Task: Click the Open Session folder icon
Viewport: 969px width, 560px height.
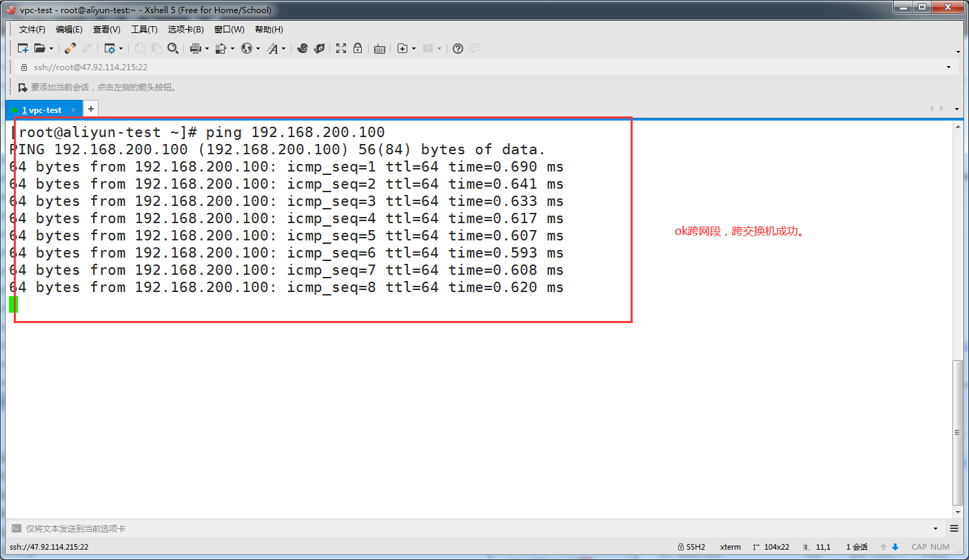Action: pyautogui.click(x=40, y=48)
